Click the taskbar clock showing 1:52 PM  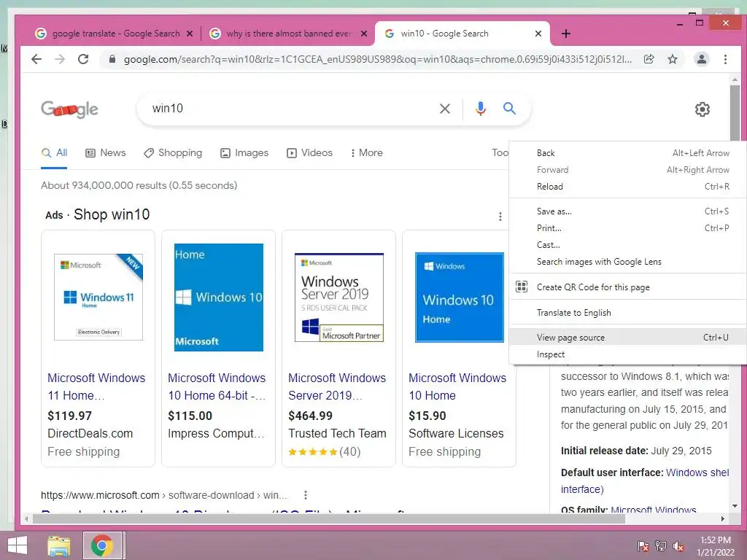point(716,546)
